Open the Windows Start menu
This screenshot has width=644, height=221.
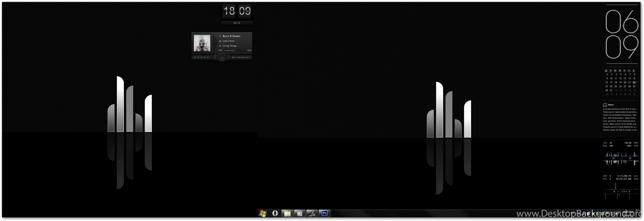click(263, 213)
